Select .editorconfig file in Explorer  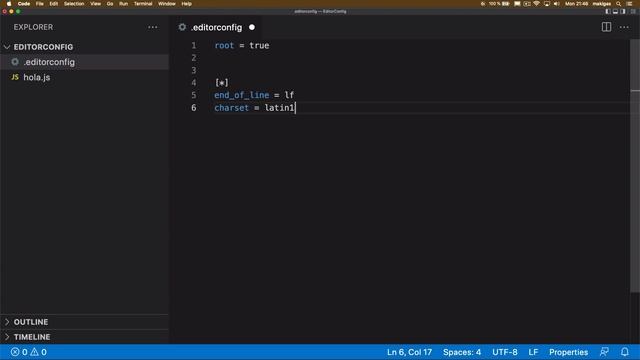coord(84,62)
